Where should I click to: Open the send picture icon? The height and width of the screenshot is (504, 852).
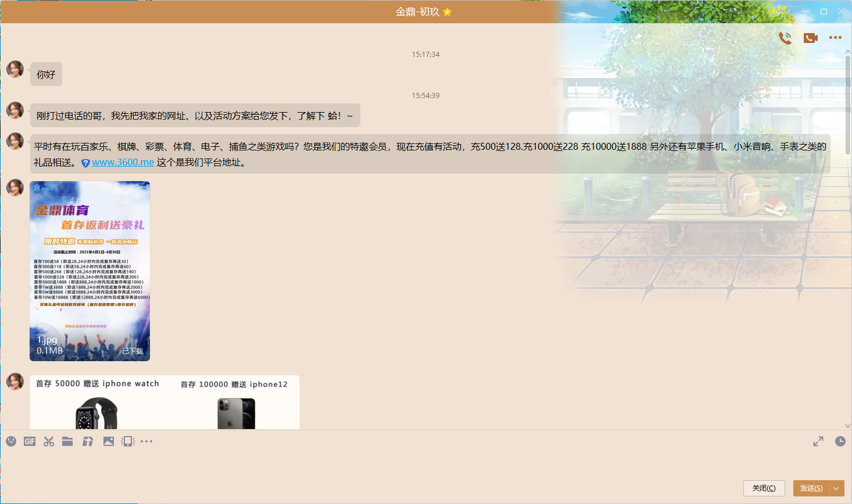point(109,441)
